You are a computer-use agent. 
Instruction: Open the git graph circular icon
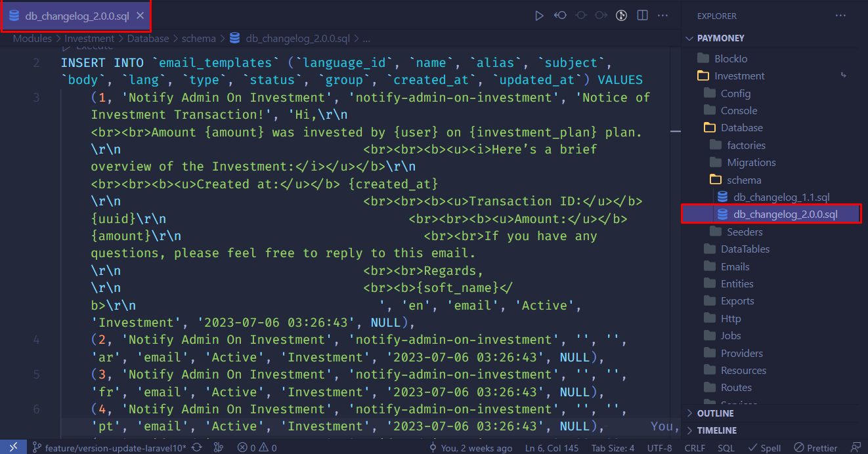(x=621, y=16)
